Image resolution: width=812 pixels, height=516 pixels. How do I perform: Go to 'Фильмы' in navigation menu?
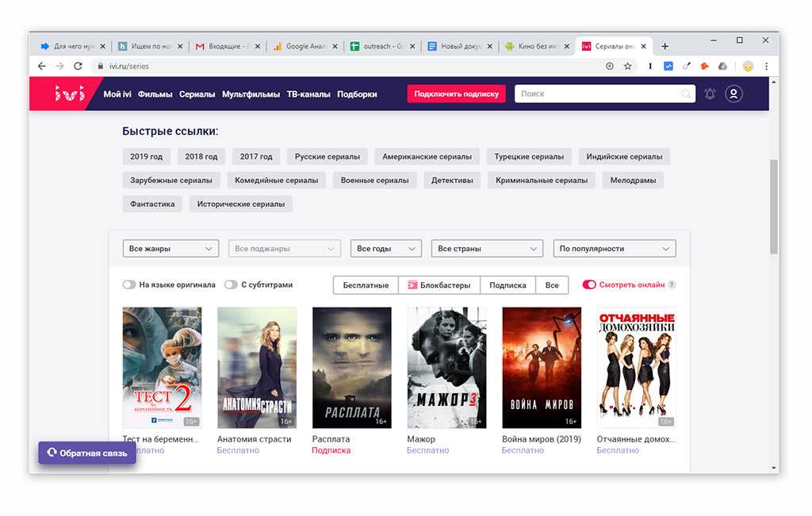pyautogui.click(x=155, y=94)
